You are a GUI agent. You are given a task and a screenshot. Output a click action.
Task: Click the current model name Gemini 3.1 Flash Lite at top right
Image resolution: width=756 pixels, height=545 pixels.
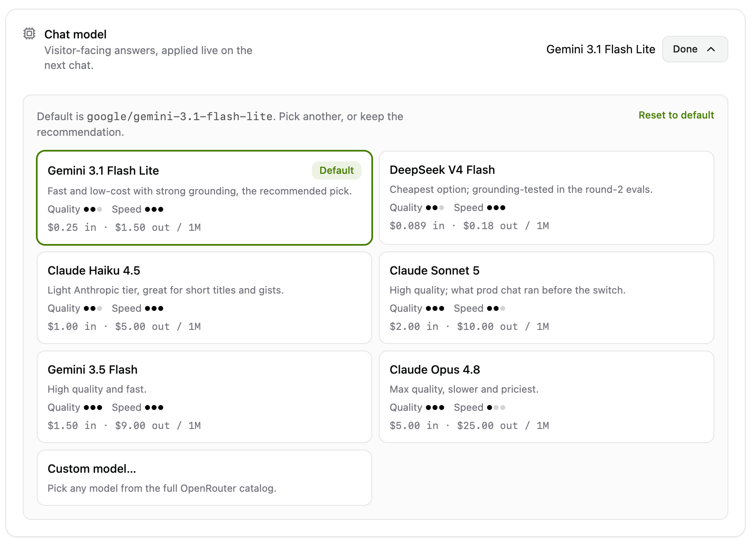(x=601, y=49)
